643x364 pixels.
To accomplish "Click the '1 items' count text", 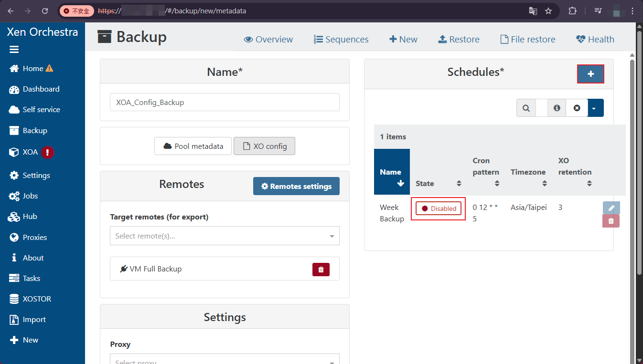I will (x=393, y=137).
